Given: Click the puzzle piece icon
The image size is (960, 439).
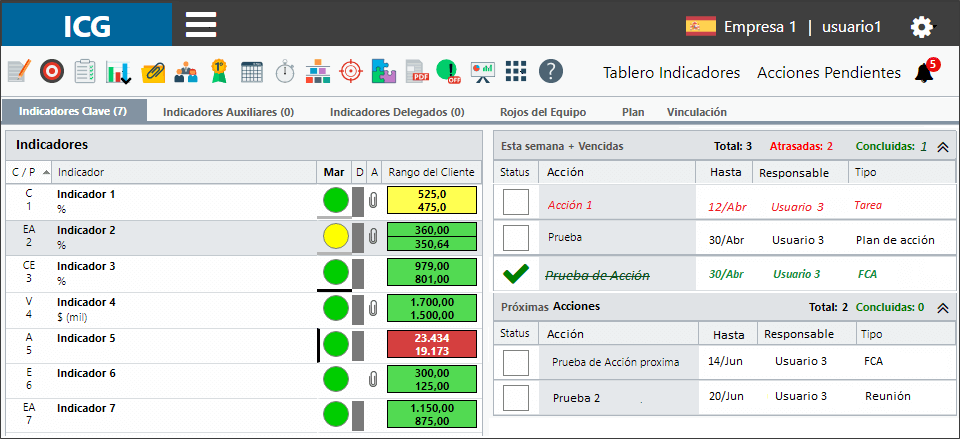Looking at the screenshot, I should pyautogui.click(x=383, y=72).
